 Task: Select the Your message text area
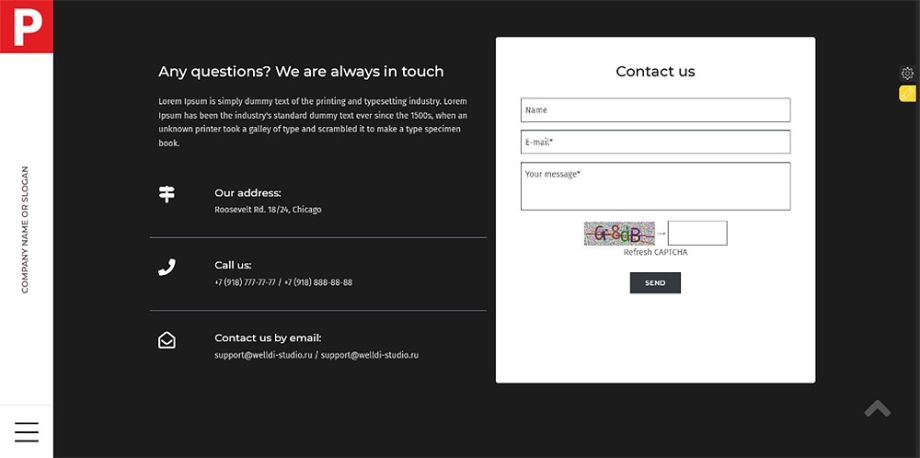(655, 186)
